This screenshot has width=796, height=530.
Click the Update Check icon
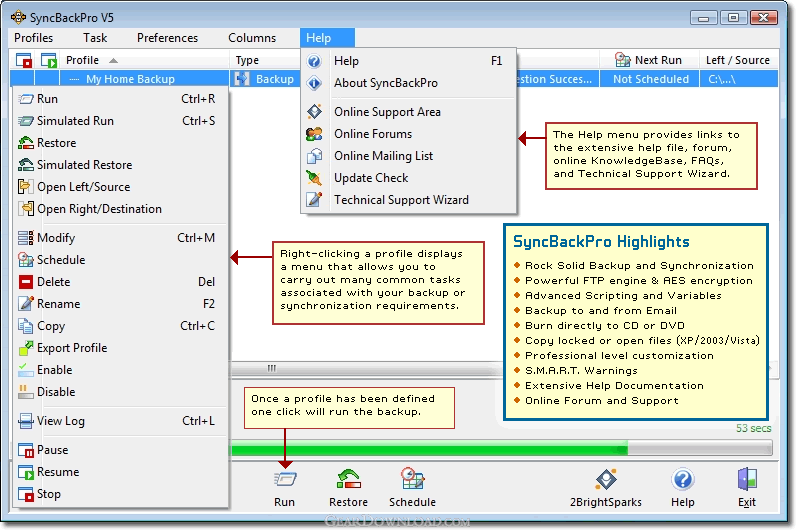[314, 178]
